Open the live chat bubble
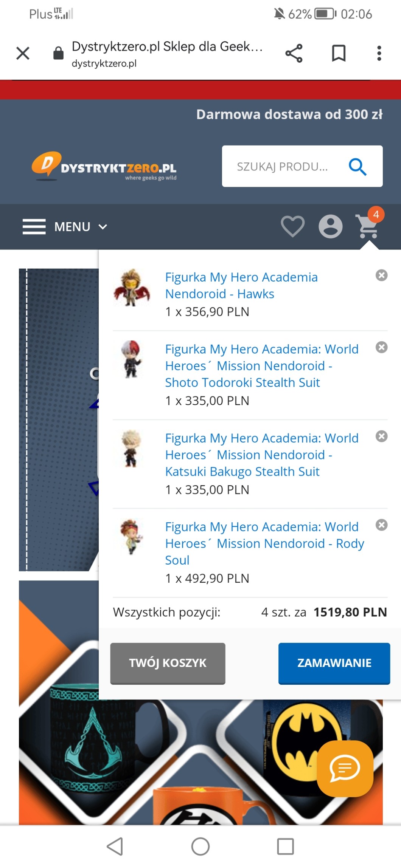The width and height of the screenshot is (401, 868). click(345, 768)
